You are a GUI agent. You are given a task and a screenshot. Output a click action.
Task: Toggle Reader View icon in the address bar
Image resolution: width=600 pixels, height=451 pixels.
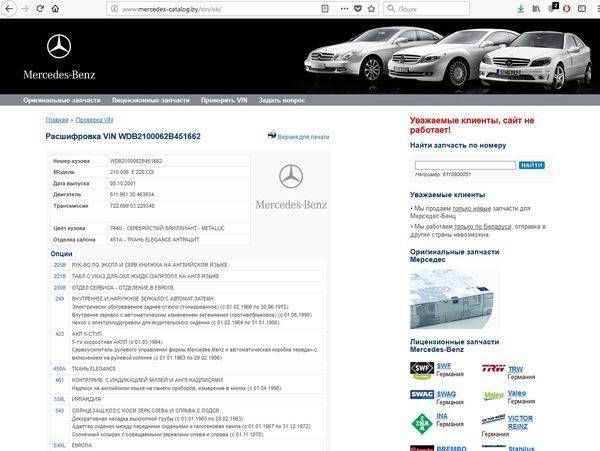(325, 8)
